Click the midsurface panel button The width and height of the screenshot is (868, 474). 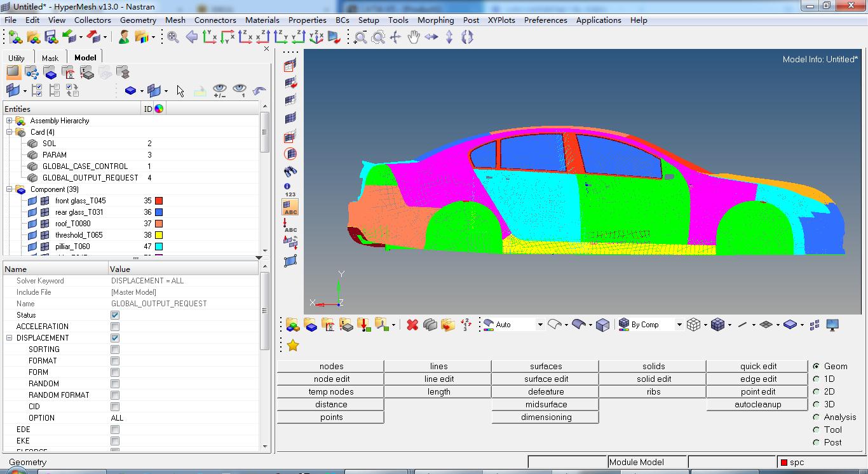tap(546, 404)
